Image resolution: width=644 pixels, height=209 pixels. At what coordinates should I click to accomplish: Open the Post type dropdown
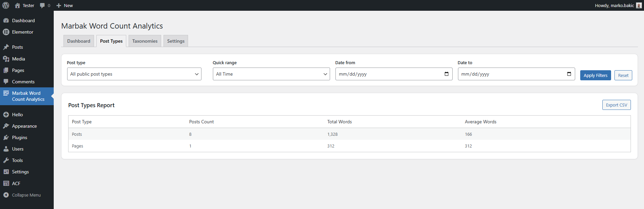click(x=134, y=74)
